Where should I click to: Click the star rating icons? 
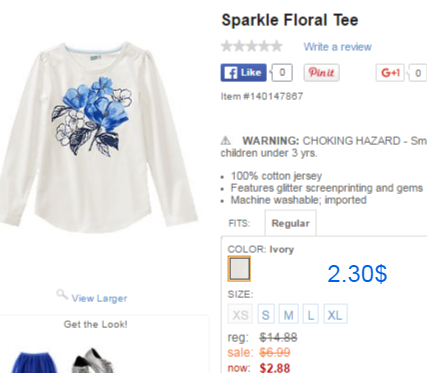pyautogui.click(x=252, y=46)
